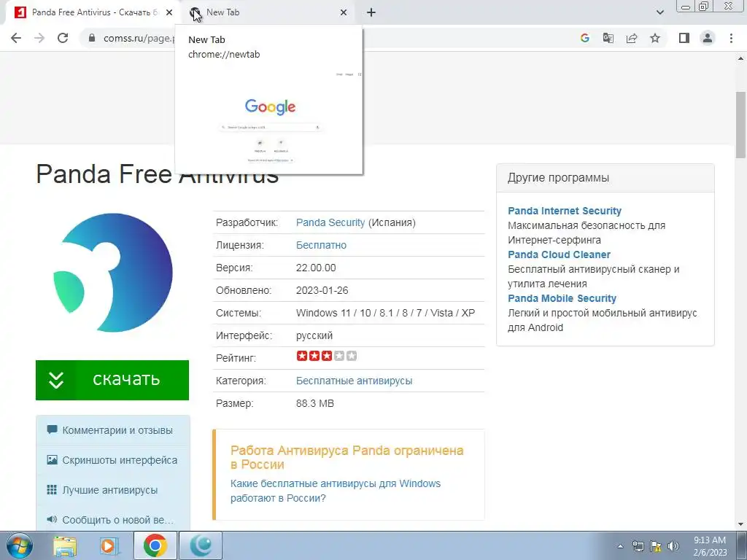This screenshot has width=747, height=560.
Task: Reload the page with the refresh icon
Action: pos(63,38)
